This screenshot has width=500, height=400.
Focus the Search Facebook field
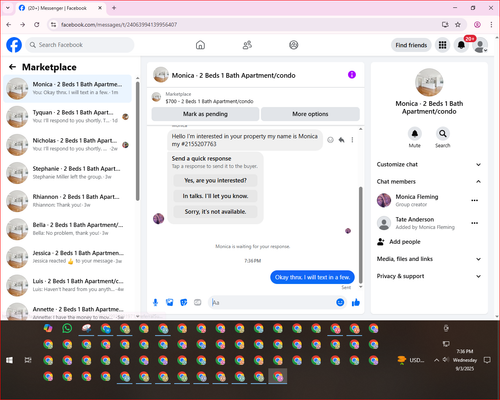click(80, 45)
